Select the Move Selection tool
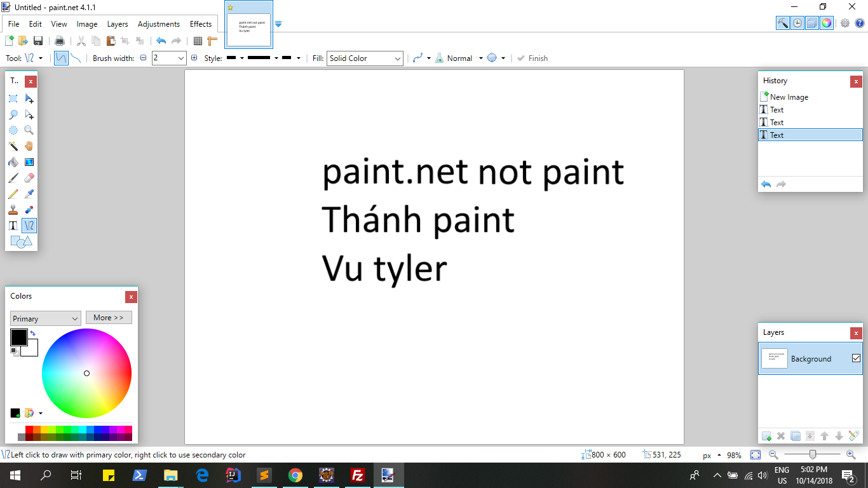 click(x=29, y=114)
